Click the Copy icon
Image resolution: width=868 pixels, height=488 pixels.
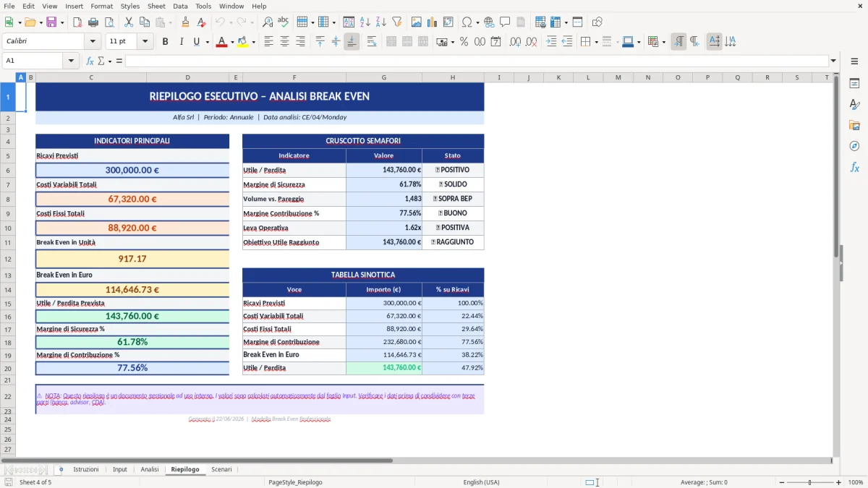[144, 22]
